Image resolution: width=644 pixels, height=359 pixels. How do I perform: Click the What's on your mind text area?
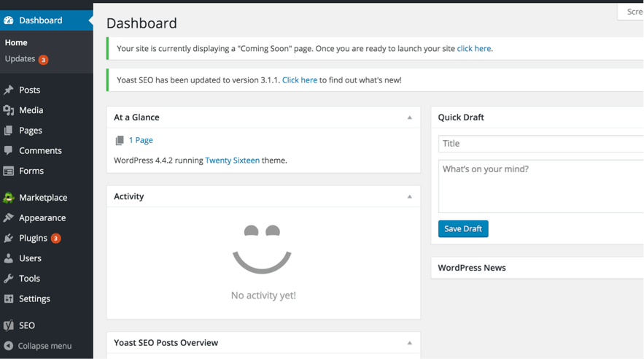[541, 187]
